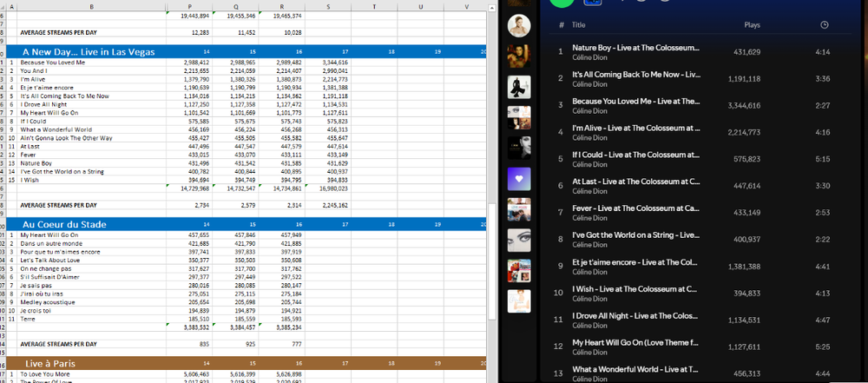Click the up arrow of Excel vertical scrollbar
This screenshot has height=383, width=868.
[x=491, y=7]
